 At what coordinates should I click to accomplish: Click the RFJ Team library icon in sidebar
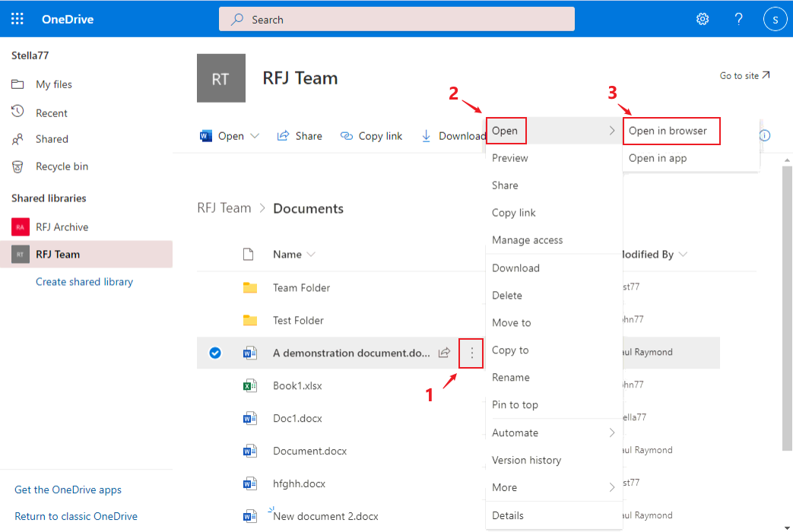pos(21,255)
